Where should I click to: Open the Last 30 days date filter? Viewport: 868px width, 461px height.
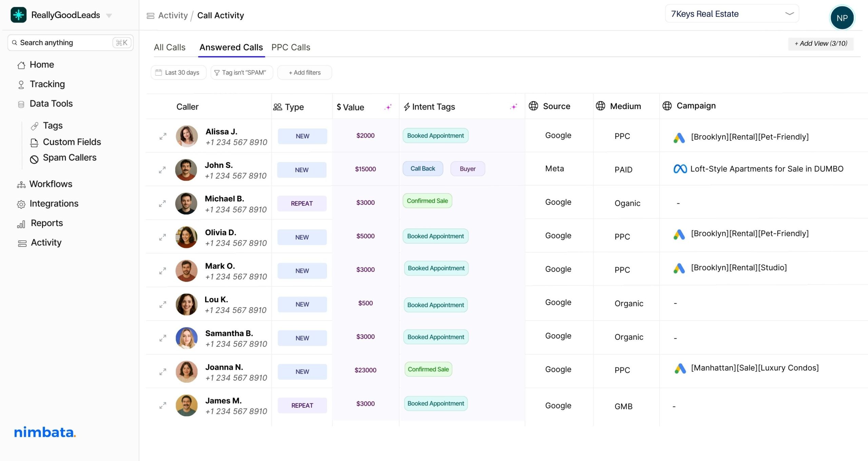pyautogui.click(x=178, y=73)
